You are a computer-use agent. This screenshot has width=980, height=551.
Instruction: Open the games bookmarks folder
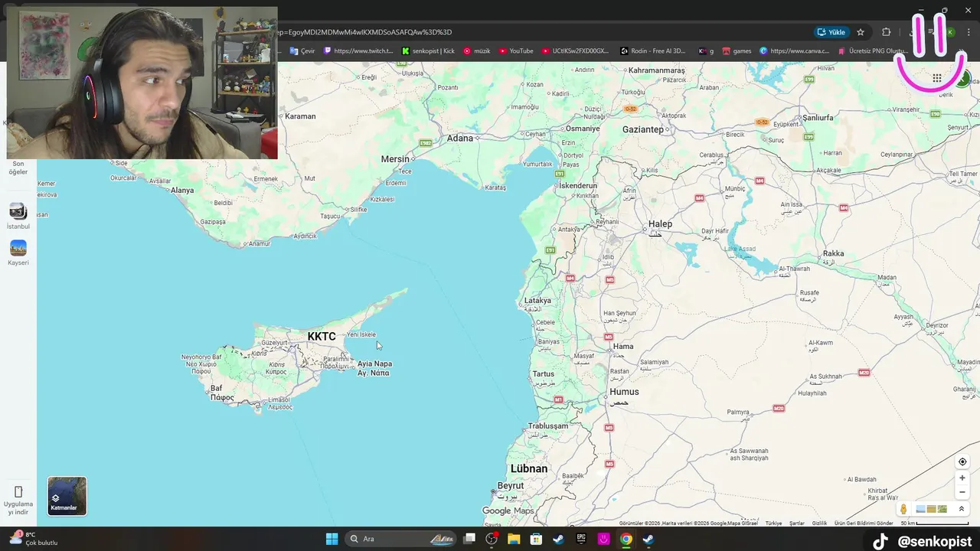(x=737, y=51)
